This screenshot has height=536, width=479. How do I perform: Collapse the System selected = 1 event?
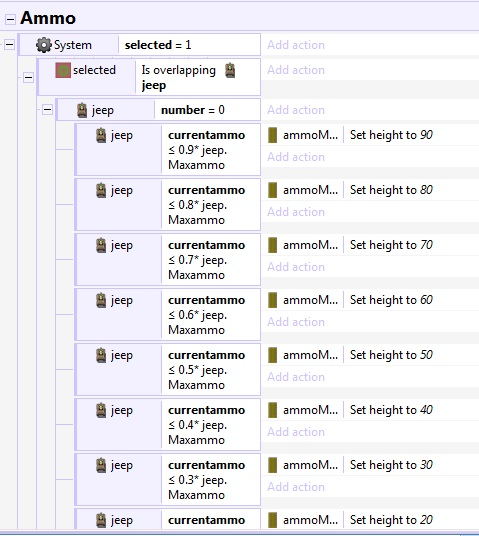click(10, 44)
